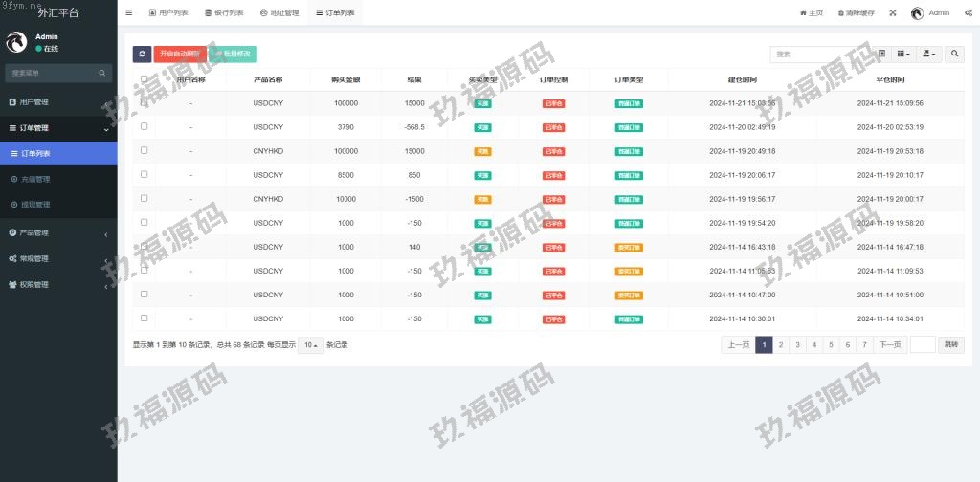This screenshot has height=482, width=980.
Task: Open the export data dropdown
Action: point(928,55)
